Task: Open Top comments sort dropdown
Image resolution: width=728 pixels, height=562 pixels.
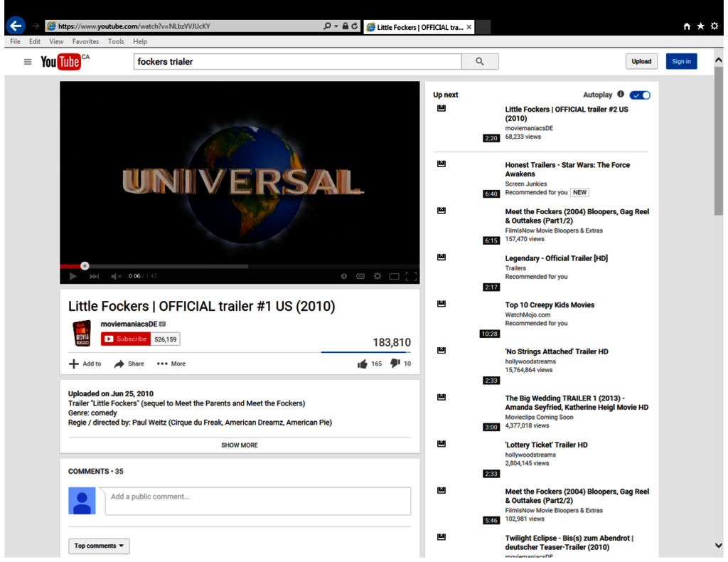Action: click(x=99, y=546)
